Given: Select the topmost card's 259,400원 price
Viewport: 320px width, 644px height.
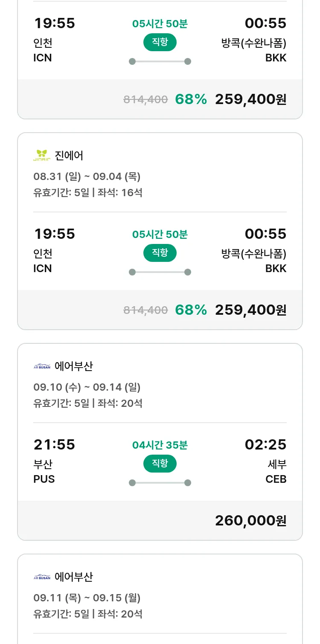Looking at the screenshot, I should (x=250, y=99).
